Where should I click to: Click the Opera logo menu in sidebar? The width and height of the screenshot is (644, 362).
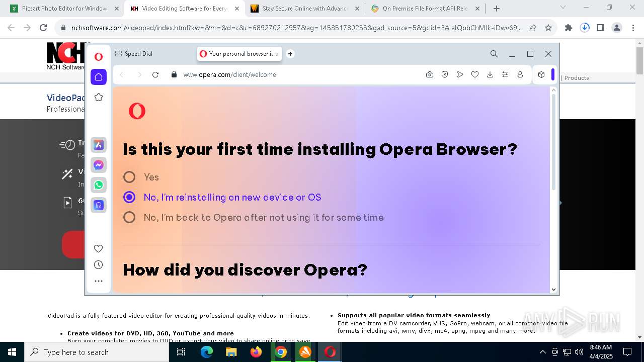(99, 57)
